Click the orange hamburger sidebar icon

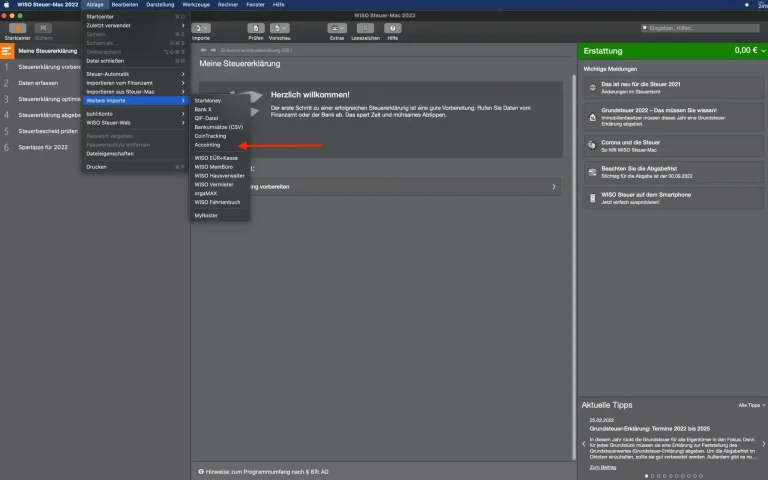[7, 50]
